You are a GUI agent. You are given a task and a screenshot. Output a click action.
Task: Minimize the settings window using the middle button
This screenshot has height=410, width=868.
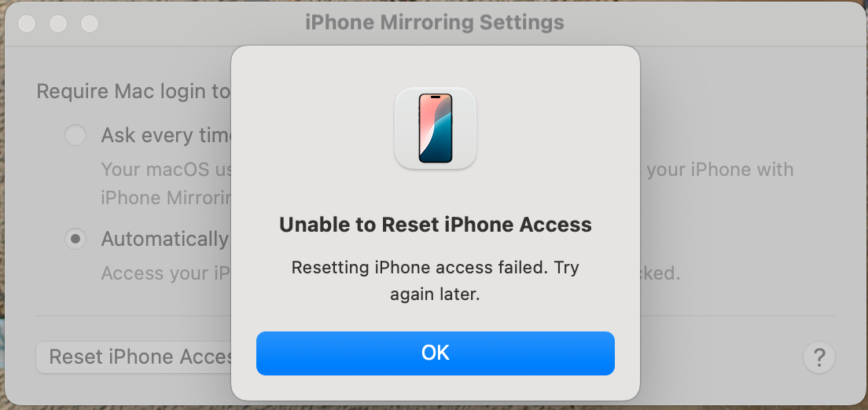tap(58, 24)
